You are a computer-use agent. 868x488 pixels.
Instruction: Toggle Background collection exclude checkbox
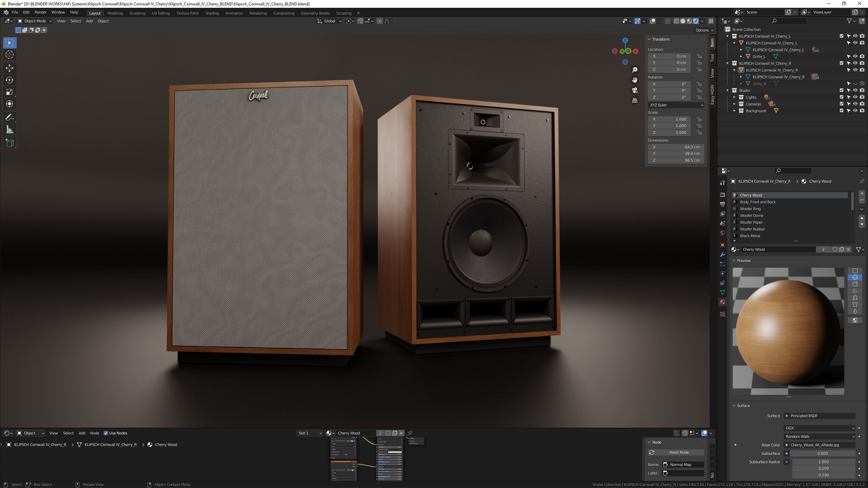tap(841, 111)
